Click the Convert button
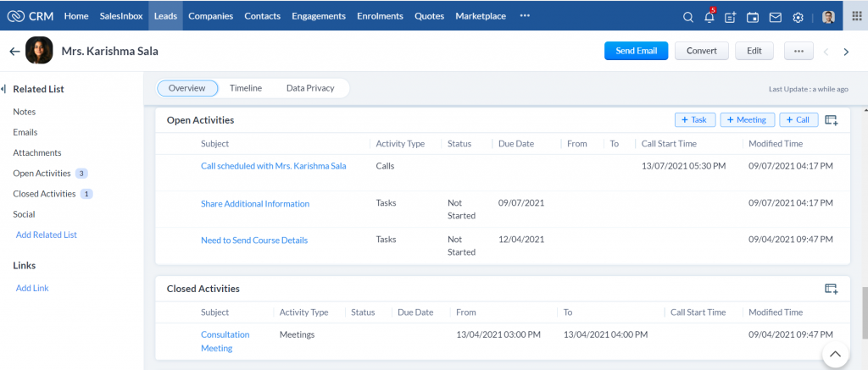Viewport: 868px width, 370px height. (702, 51)
